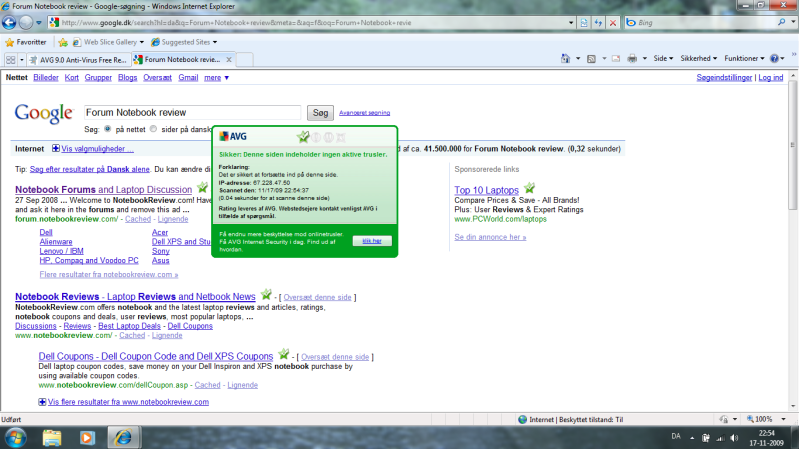Click the Internet Explorer taskbar icon

pyautogui.click(x=123, y=438)
